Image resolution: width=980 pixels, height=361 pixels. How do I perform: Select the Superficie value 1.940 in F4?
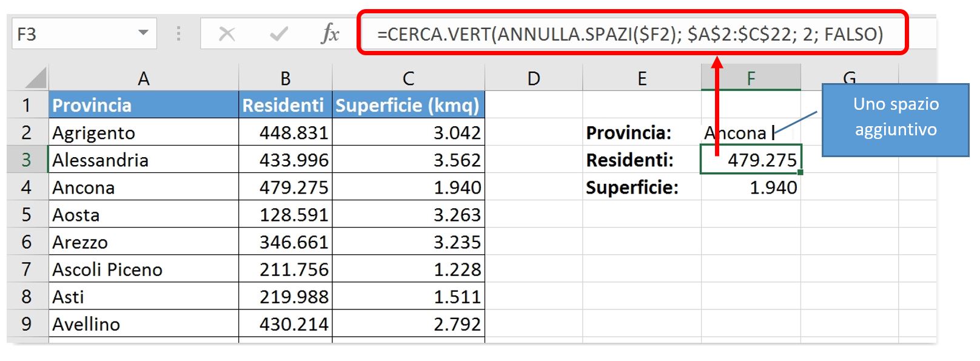(751, 187)
